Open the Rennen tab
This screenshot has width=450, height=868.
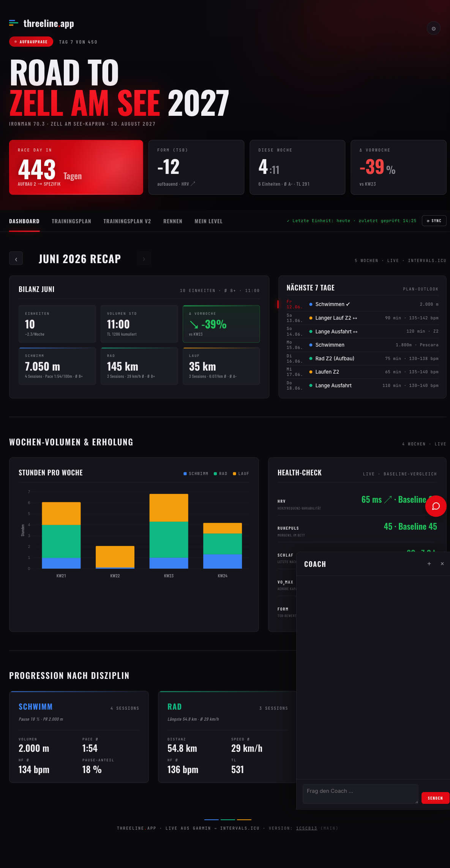click(173, 221)
